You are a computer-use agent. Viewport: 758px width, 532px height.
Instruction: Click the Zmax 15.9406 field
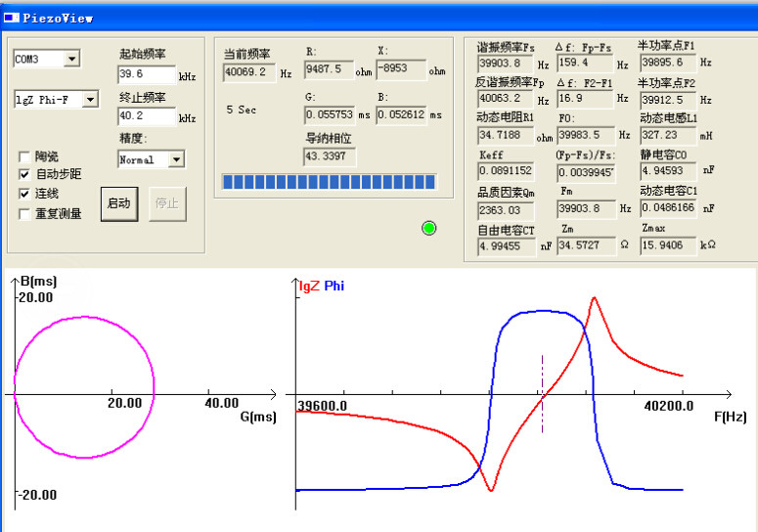click(669, 245)
